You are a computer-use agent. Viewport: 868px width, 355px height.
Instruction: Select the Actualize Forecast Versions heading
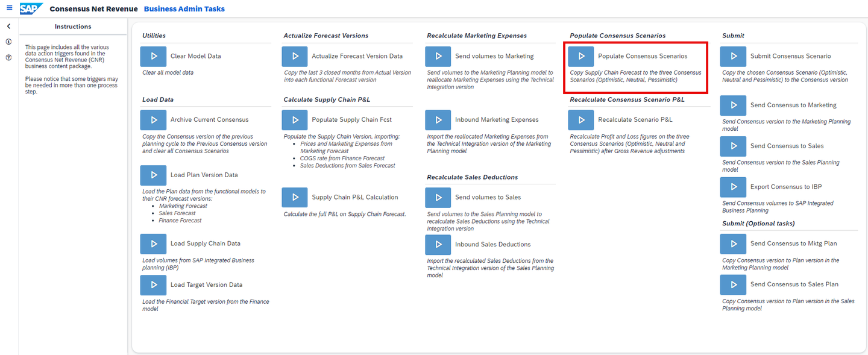pyautogui.click(x=326, y=36)
